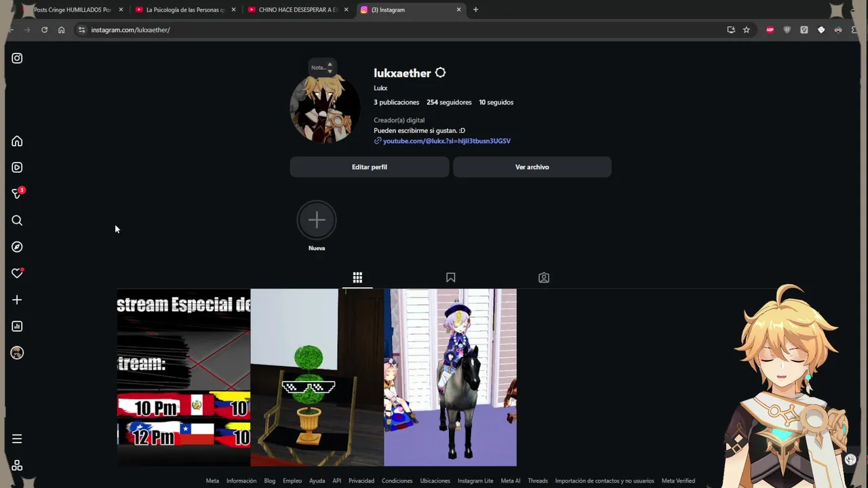This screenshot has height=488, width=868.
Task: Reload the page
Action: click(44, 30)
